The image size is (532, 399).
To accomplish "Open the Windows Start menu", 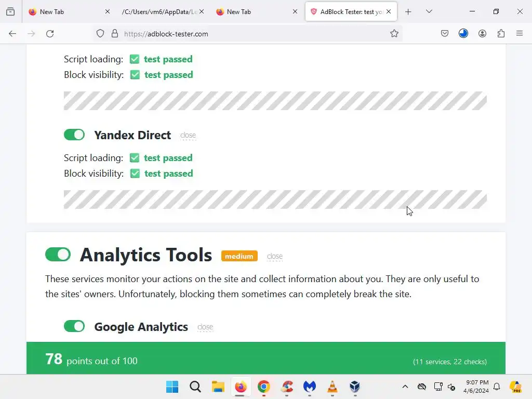I will [172, 387].
